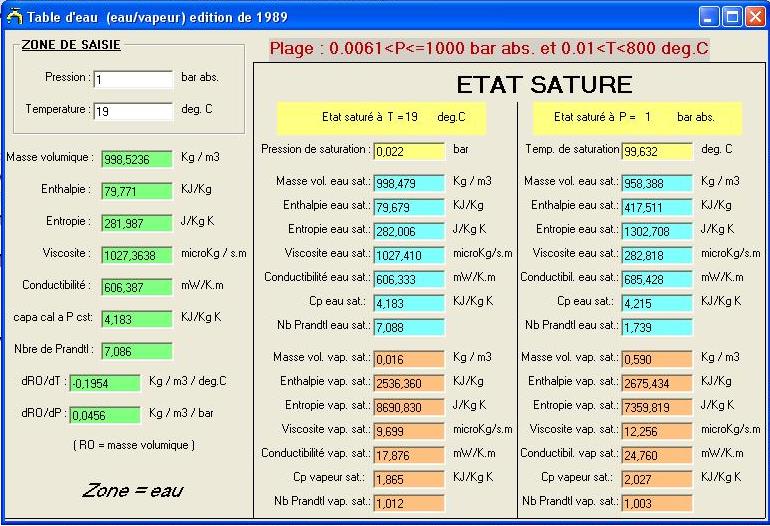
Task: Click Entropie vap. sat. value 8690,830
Action: (409, 407)
